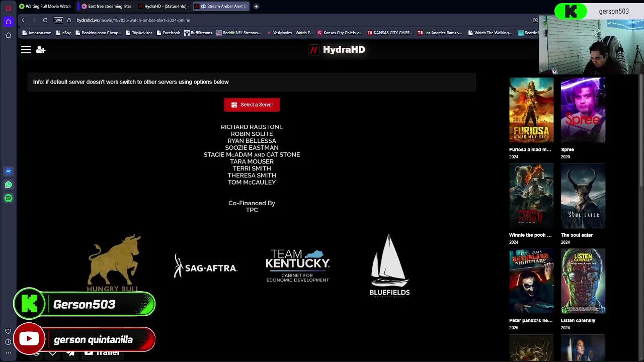Open the BuffStreams bookmark
Screen dimensions: 644x362
point(198,33)
